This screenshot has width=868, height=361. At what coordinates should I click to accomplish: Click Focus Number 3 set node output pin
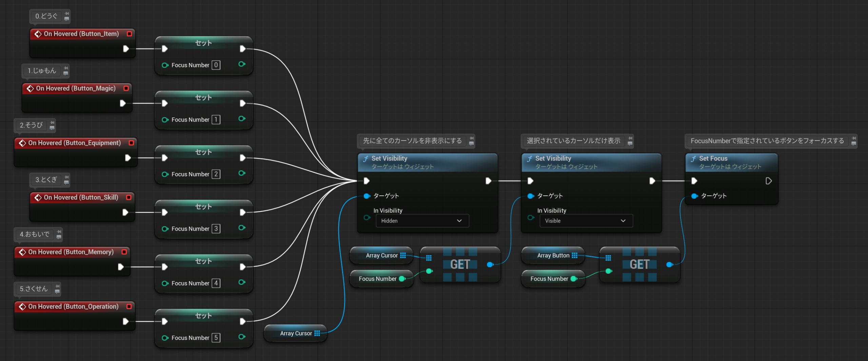coord(242,228)
